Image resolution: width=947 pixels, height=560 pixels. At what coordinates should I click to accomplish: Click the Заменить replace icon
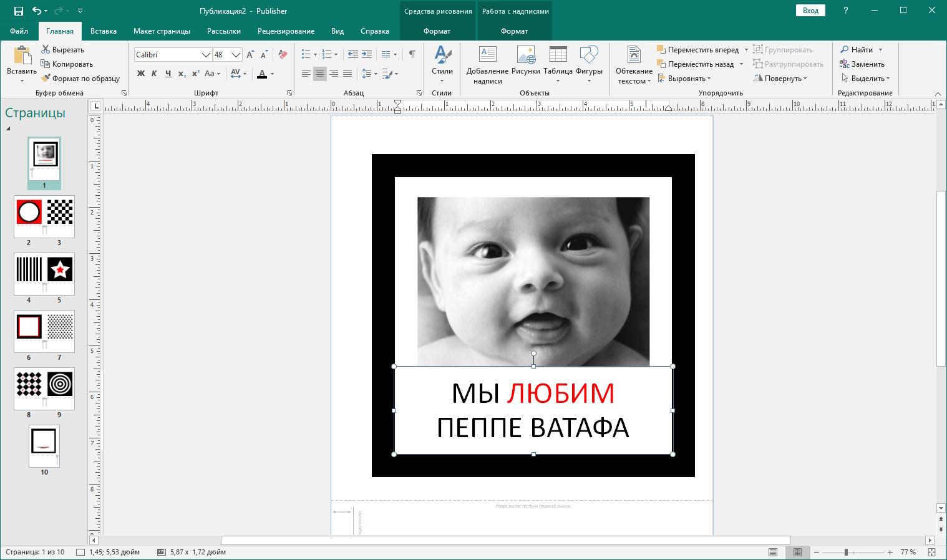click(844, 64)
